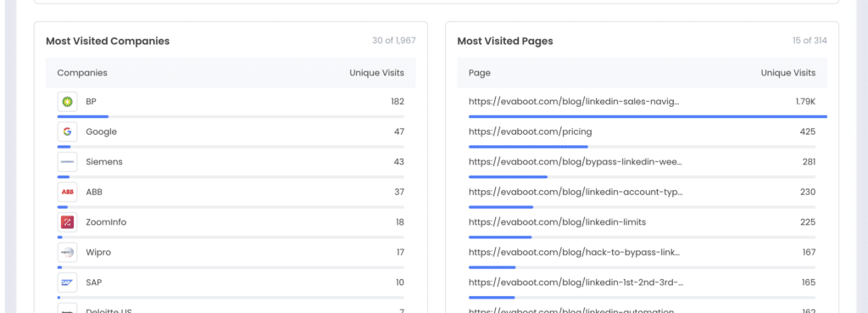The height and width of the screenshot is (313, 868).
Task: Click Wipro's 17 unique visits value
Action: pos(400,252)
